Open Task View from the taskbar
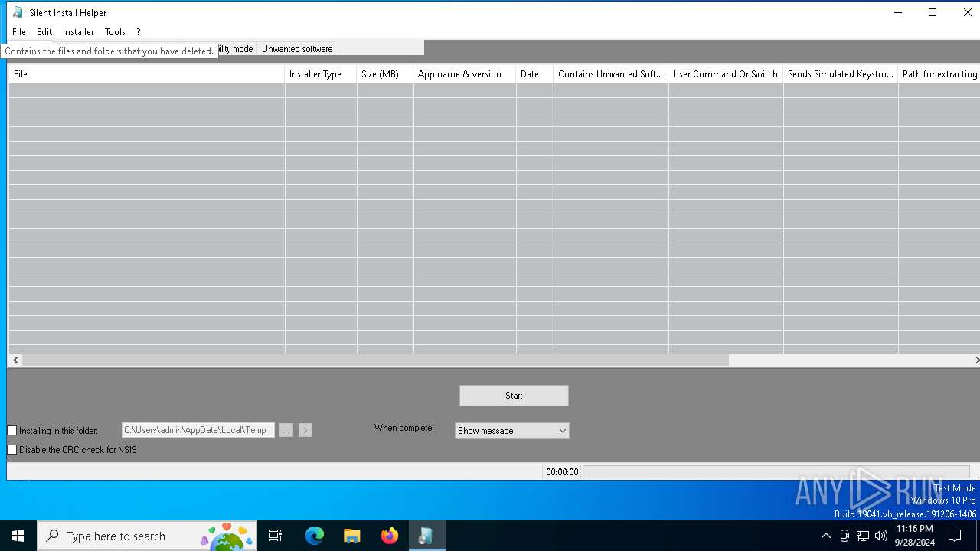 click(x=276, y=536)
